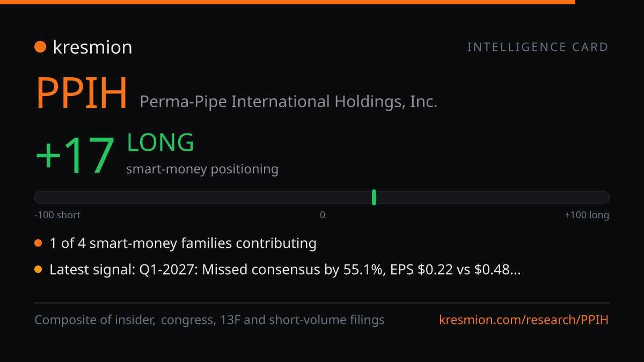
Task: Open the kresmion.com/research/PPIH link
Action: pyautogui.click(x=524, y=320)
